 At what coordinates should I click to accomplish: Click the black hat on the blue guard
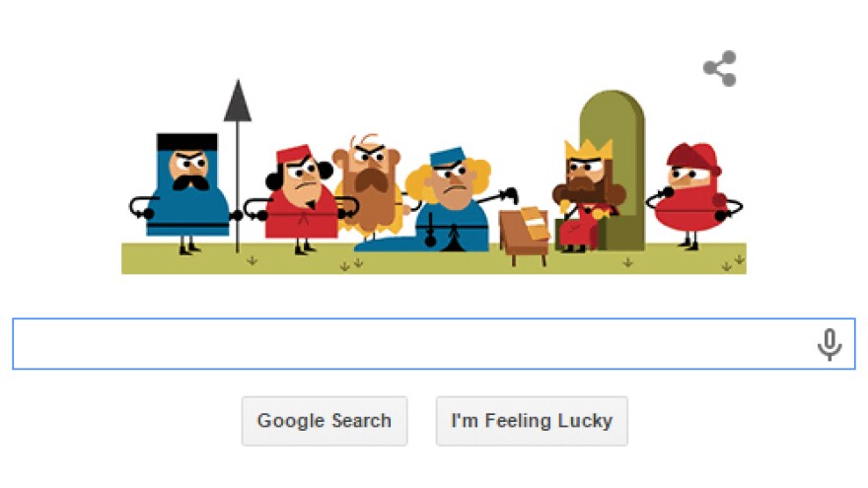[187, 142]
